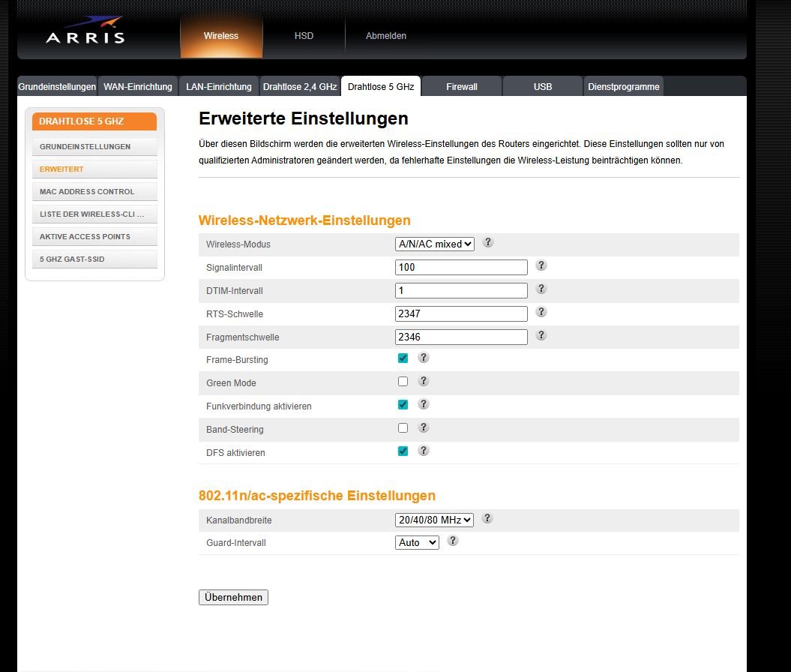Click the Frame-Bursting label
This screenshot has width=791, height=672.
click(x=237, y=360)
